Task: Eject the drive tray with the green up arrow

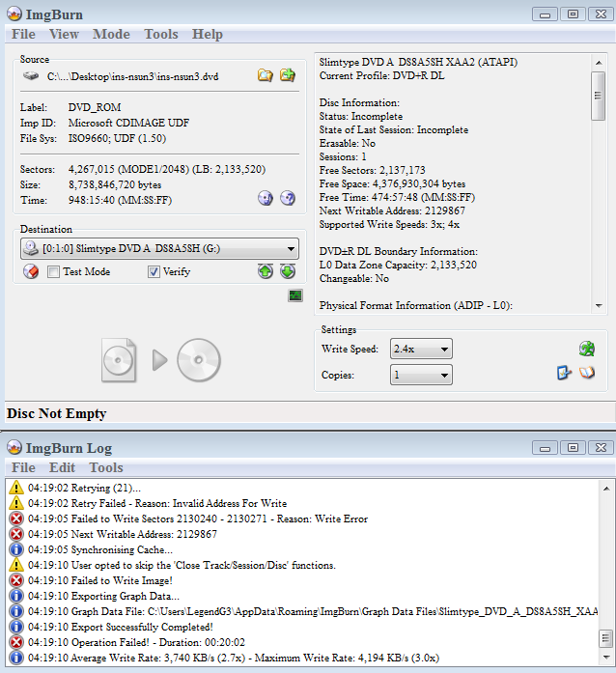Action: [266, 271]
